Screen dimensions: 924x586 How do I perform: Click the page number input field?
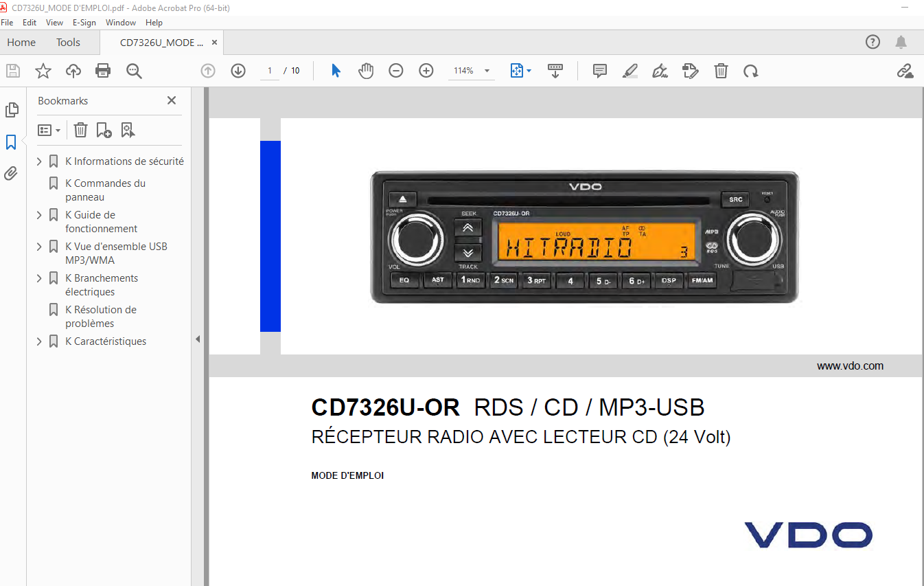270,71
